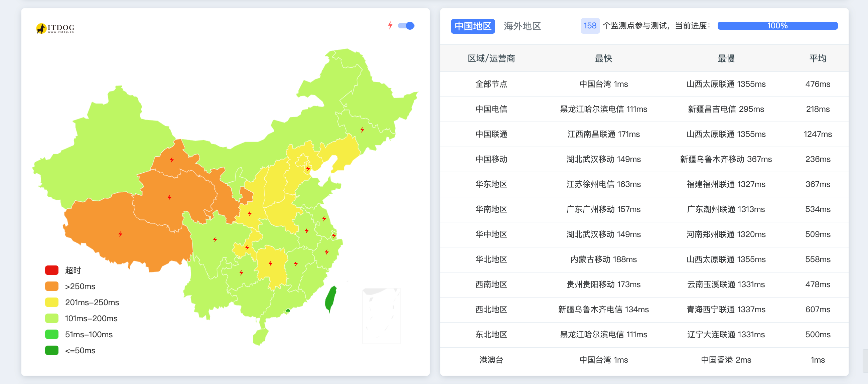Click the red lightning icon beside the toggle
Viewport: 868px width, 384px height.
pyautogui.click(x=390, y=25)
